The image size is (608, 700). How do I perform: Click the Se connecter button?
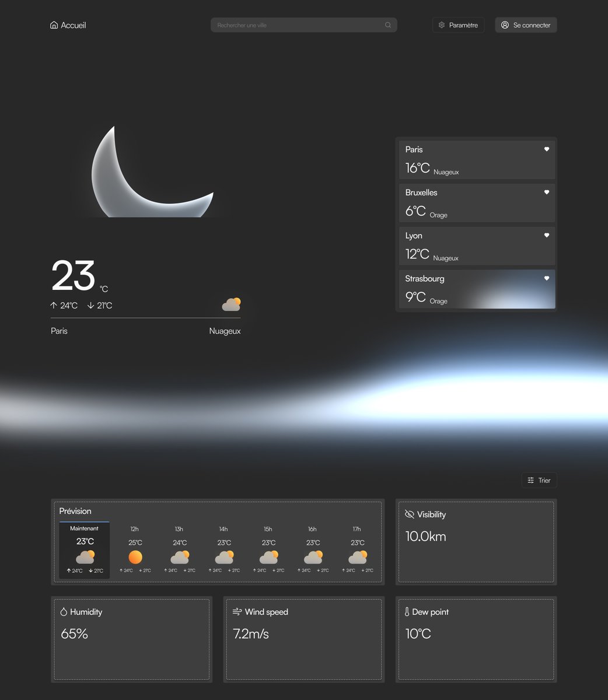point(526,25)
